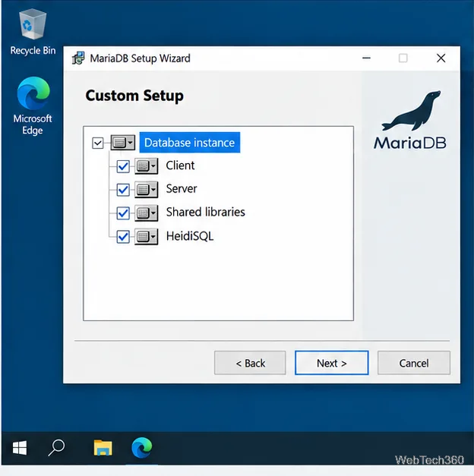Select the Server tree item label

tap(182, 189)
